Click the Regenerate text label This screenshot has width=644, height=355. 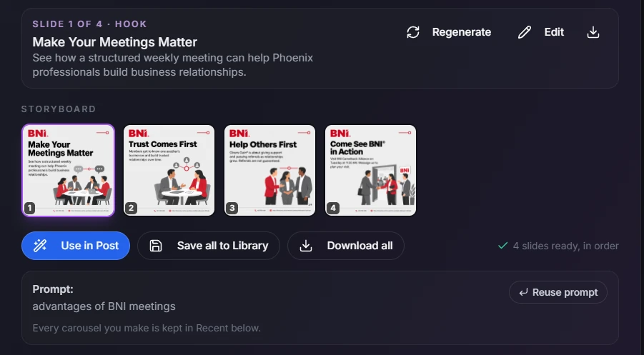[462, 32]
